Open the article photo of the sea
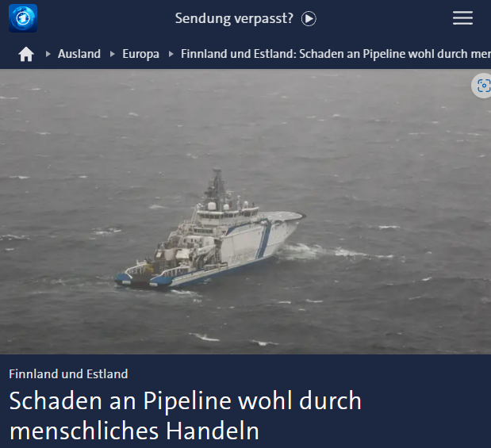 (x=246, y=212)
